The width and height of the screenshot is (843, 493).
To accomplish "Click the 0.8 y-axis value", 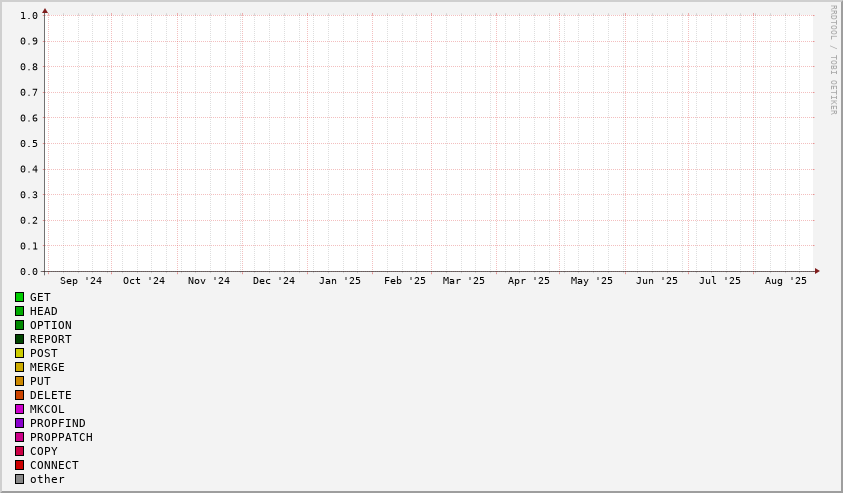I will point(29,67).
